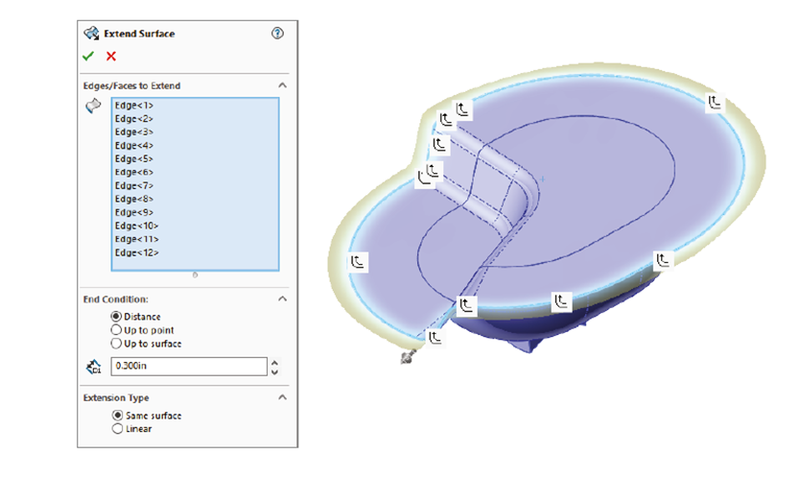Click the distance D1 icon beside value field
This screenshot has width=800, height=478.
click(93, 366)
